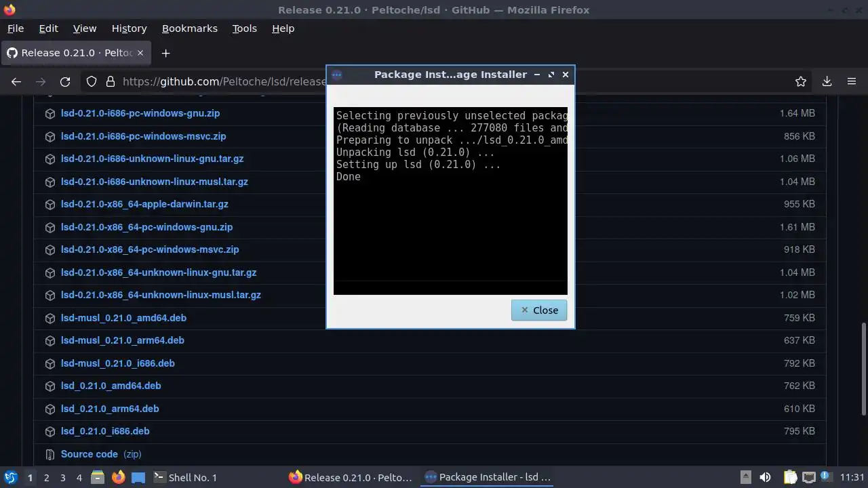Viewport: 868px width, 488px height.
Task: Open the Tools menu
Action: [x=244, y=28]
